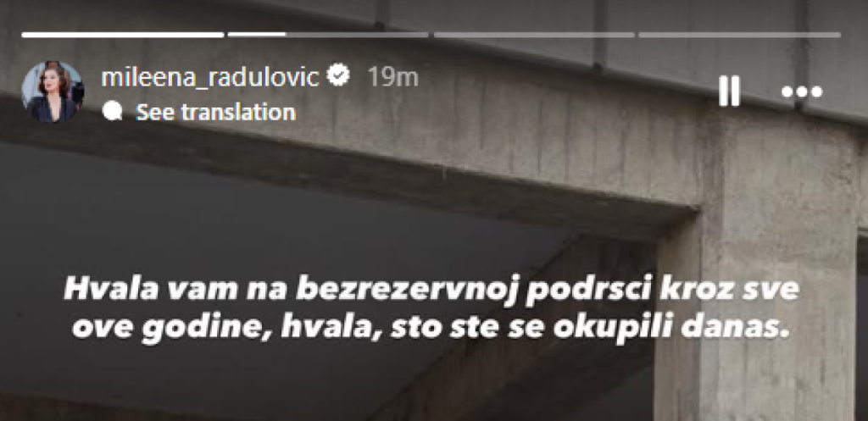Viewport: 868px width, 421px height.
Task: Click the filled part of the second progress segment
Action: pyautogui.click(x=257, y=35)
